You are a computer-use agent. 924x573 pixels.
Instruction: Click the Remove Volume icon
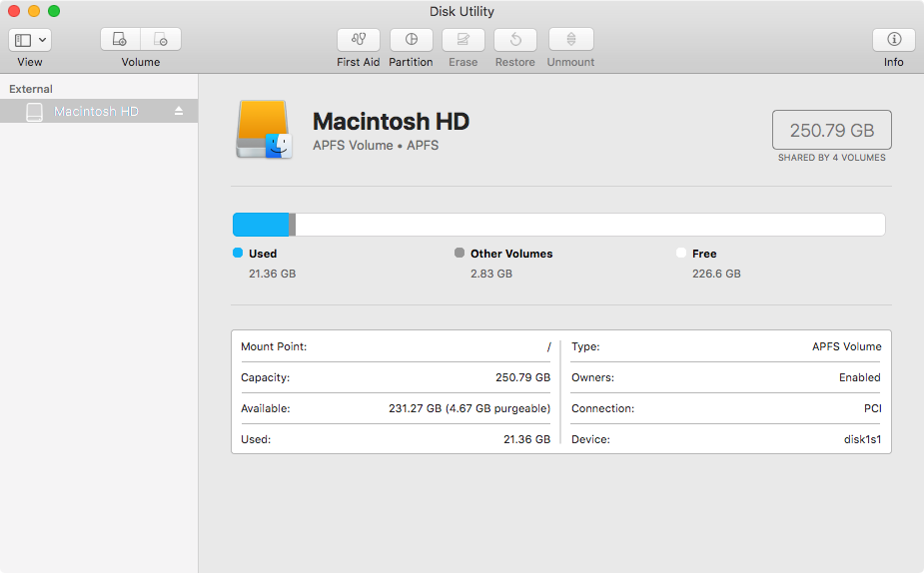coord(161,40)
